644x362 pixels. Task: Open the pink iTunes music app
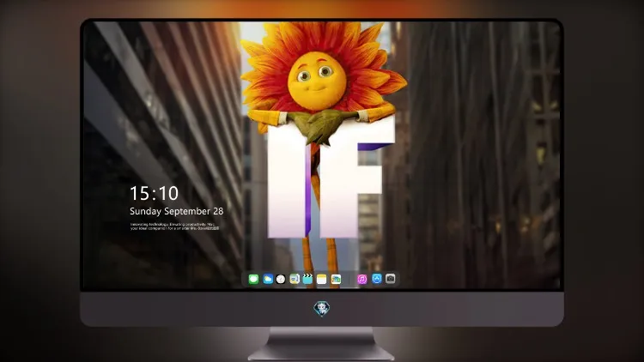[361, 279]
